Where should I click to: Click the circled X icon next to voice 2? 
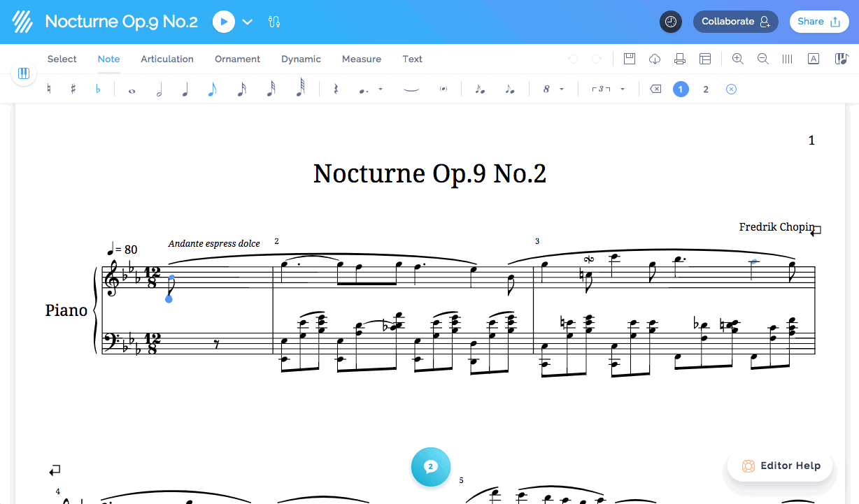(731, 89)
